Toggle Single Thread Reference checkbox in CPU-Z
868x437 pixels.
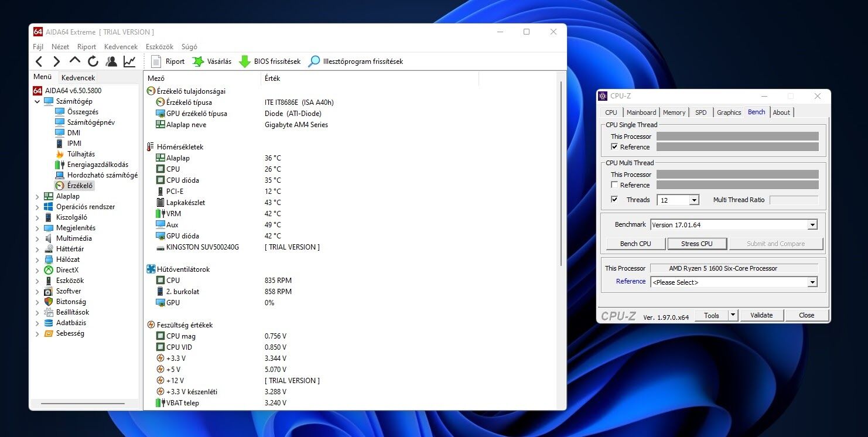(614, 147)
